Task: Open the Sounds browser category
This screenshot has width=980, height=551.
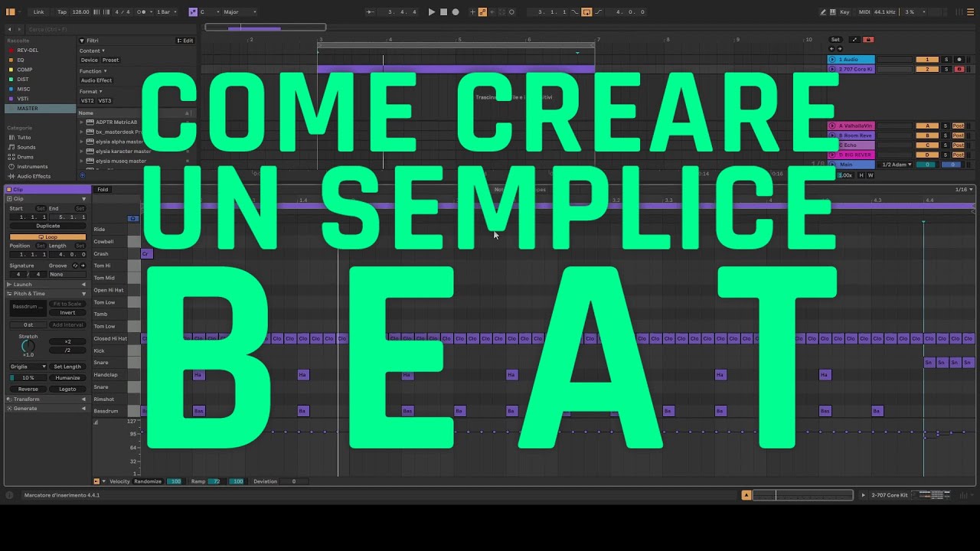Action: (x=26, y=147)
